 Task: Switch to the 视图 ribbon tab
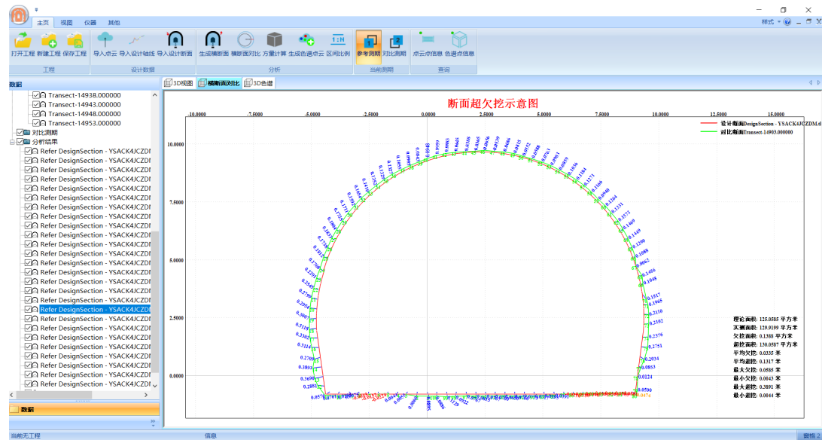click(x=66, y=21)
